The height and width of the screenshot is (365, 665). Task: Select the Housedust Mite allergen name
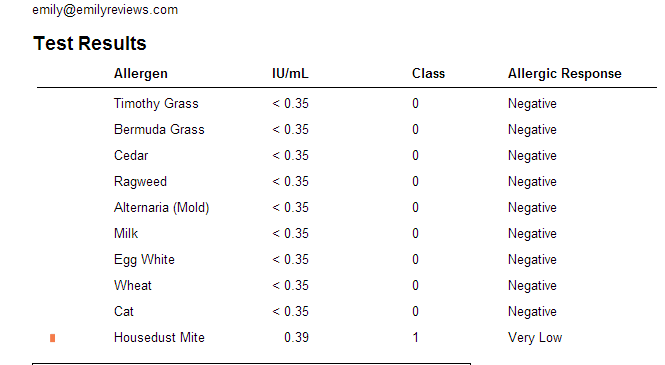(159, 337)
